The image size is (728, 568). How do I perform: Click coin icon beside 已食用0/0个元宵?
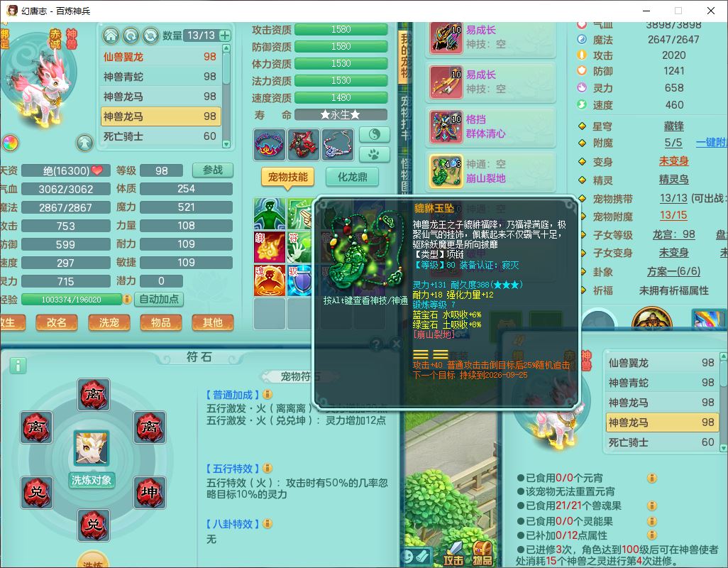click(x=652, y=478)
